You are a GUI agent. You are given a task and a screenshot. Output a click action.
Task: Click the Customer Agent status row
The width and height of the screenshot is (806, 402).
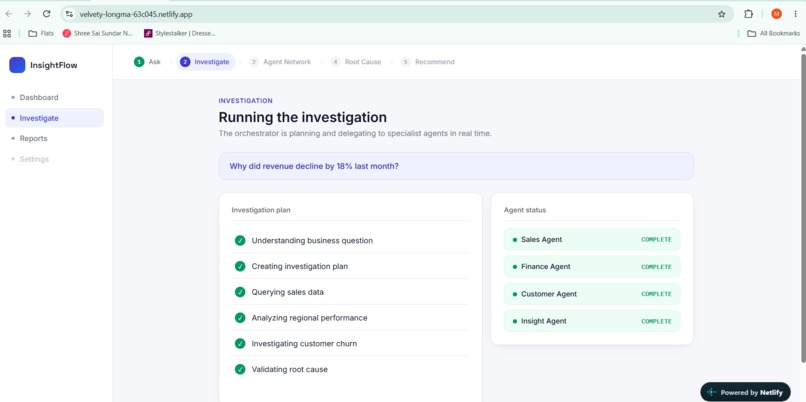pyautogui.click(x=592, y=294)
